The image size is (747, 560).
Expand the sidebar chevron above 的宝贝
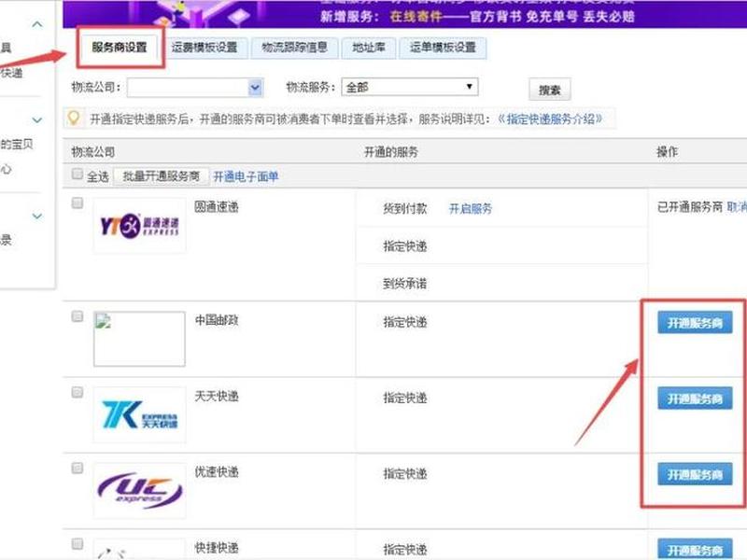[x=37, y=120]
